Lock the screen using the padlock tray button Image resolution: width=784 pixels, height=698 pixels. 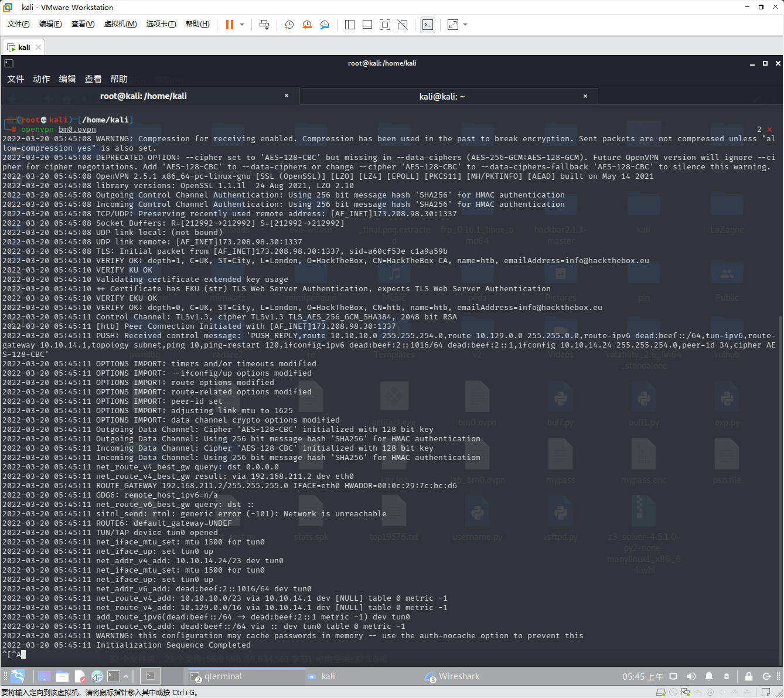click(x=749, y=676)
